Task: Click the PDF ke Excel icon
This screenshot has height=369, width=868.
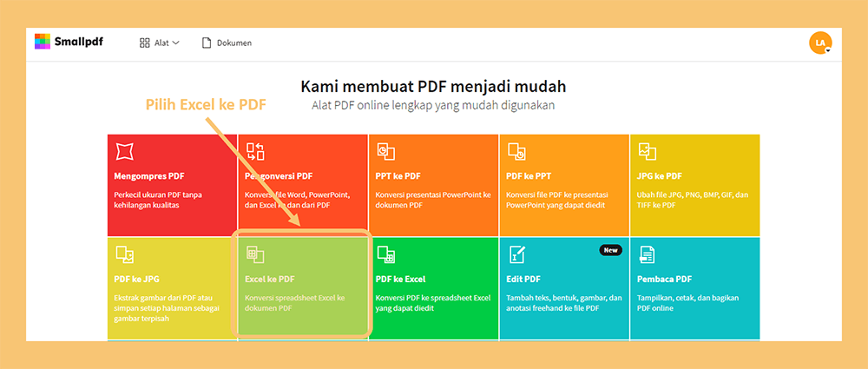Action: coord(386,254)
